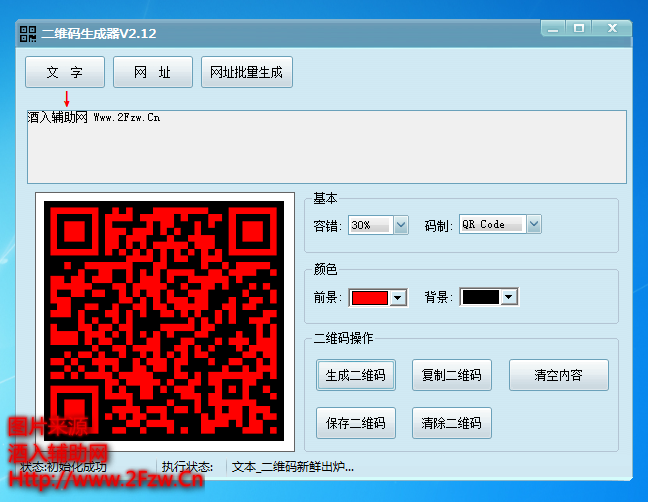Viewport: 648px width, 502px height.
Task: Click 生成二维码 to generate the QR code
Action: pyautogui.click(x=356, y=375)
